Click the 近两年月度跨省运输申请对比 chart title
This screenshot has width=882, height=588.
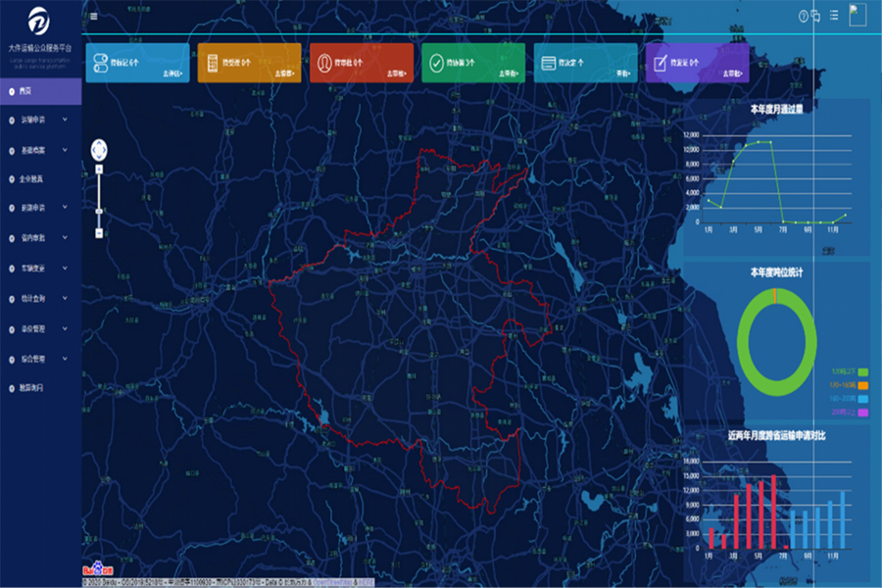coord(776,435)
